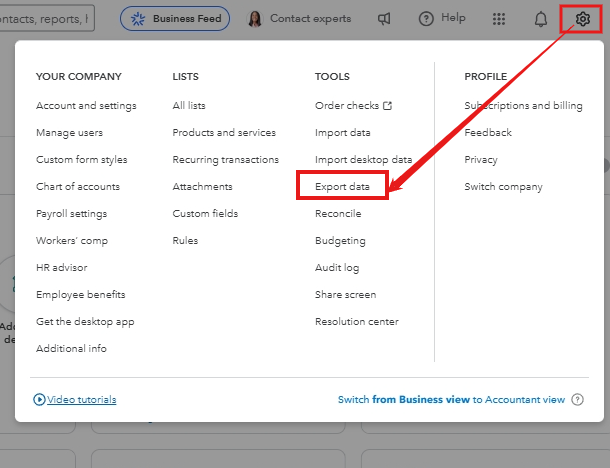This screenshot has height=468, width=610.
Task: Open the Video tutorials link
Action: (83, 400)
